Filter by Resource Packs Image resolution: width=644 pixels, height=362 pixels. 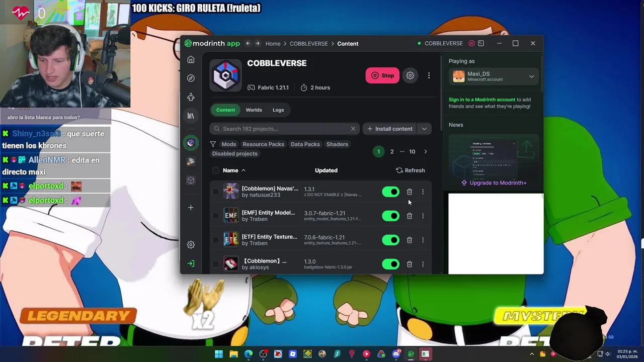pyautogui.click(x=263, y=144)
